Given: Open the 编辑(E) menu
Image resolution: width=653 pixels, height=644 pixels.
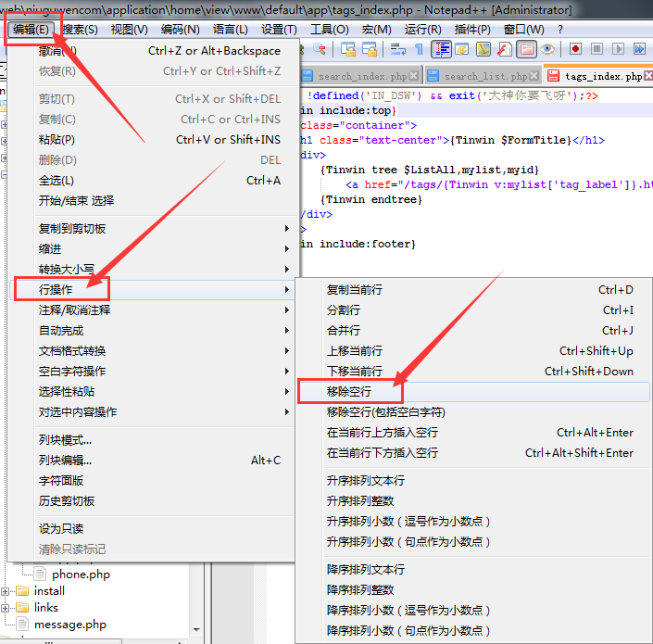Looking at the screenshot, I should 31,29.
